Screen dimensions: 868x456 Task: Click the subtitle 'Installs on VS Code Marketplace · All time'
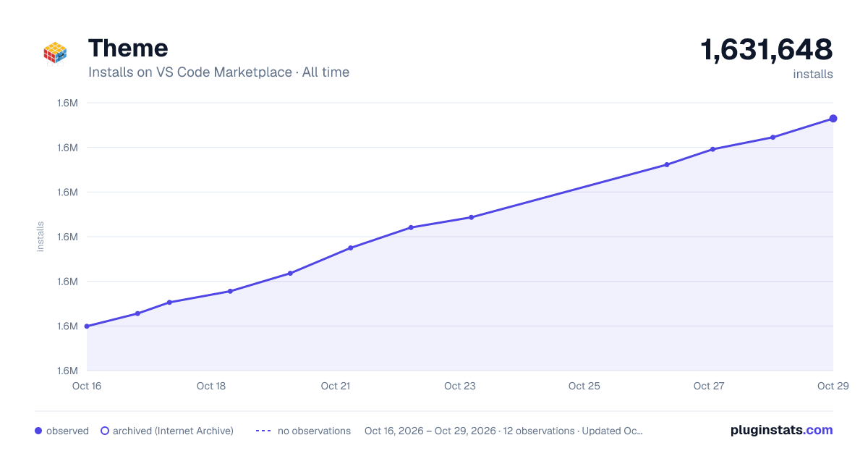point(218,72)
